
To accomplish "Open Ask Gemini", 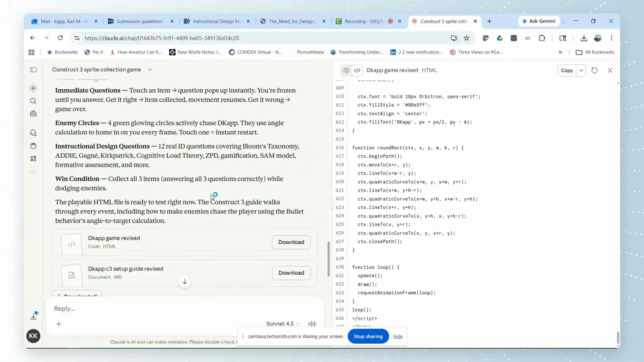I will tap(539, 21).
